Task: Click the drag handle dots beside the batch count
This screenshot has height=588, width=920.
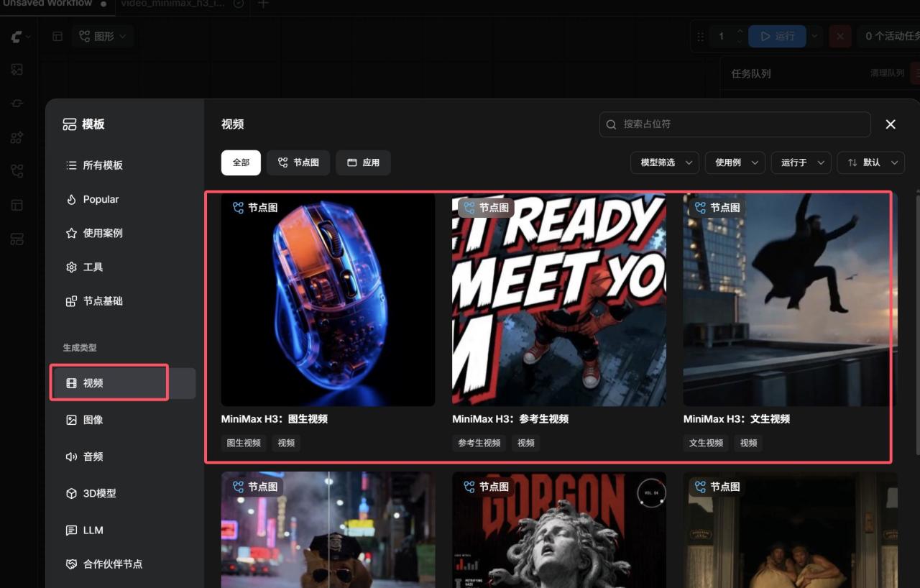Action: tap(701, 36)
